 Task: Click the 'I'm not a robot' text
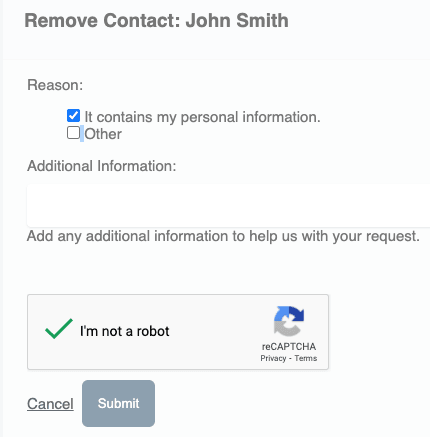click(125, 331)
